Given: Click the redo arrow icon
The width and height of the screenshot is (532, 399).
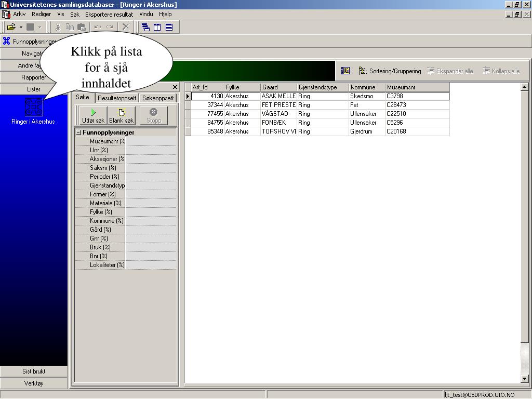Looking at the screenshot, I should tap(110, 27).
